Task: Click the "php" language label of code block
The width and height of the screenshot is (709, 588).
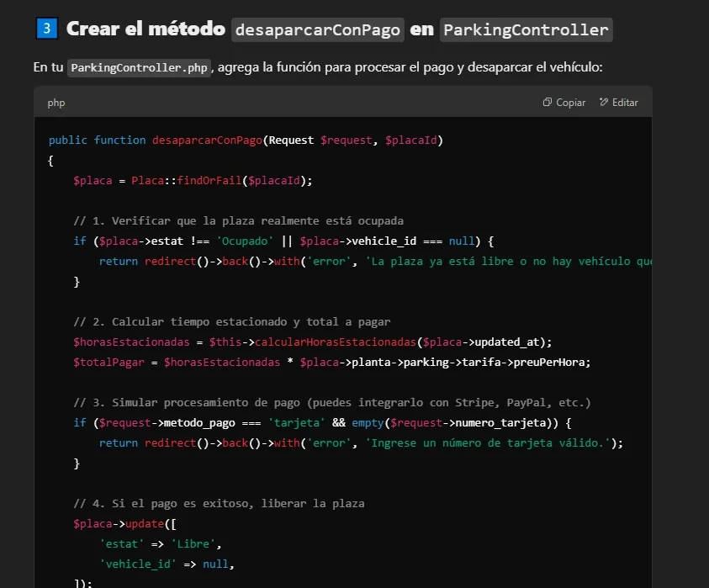Action: pos(56,103)
